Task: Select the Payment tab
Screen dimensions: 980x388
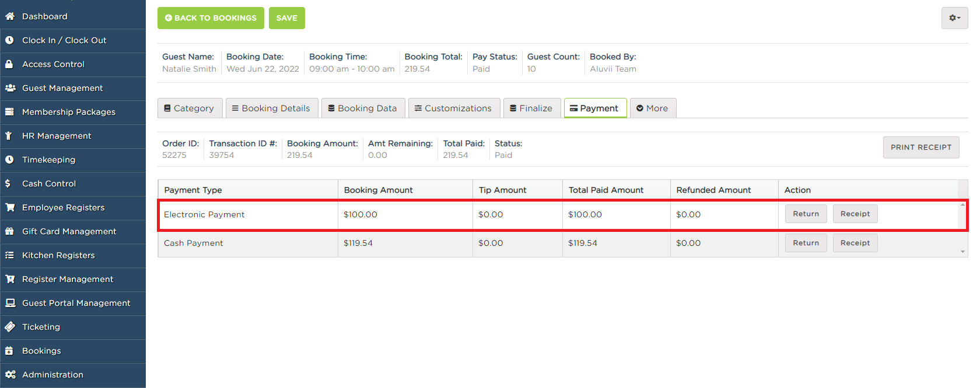Action: pos(595,108)
